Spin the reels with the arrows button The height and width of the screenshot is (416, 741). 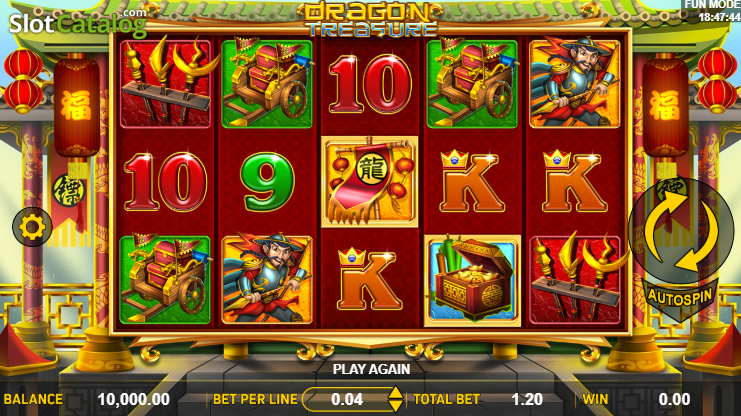pos(681,231)
